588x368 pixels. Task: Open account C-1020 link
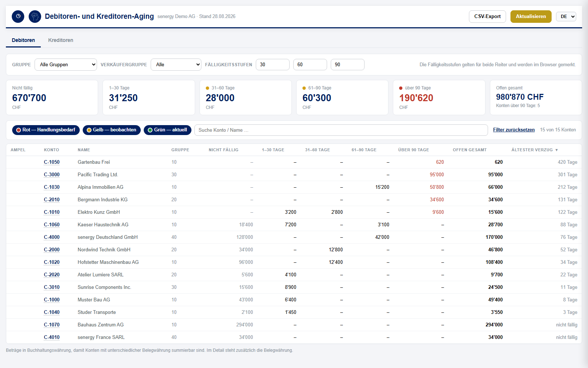pyautogui.click(x=52, y=262)
